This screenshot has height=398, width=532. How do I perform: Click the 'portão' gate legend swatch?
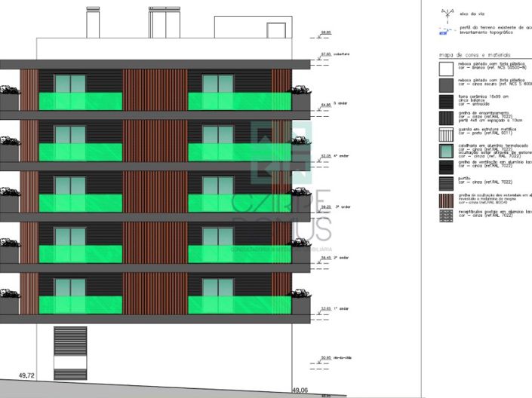[446, 184]
